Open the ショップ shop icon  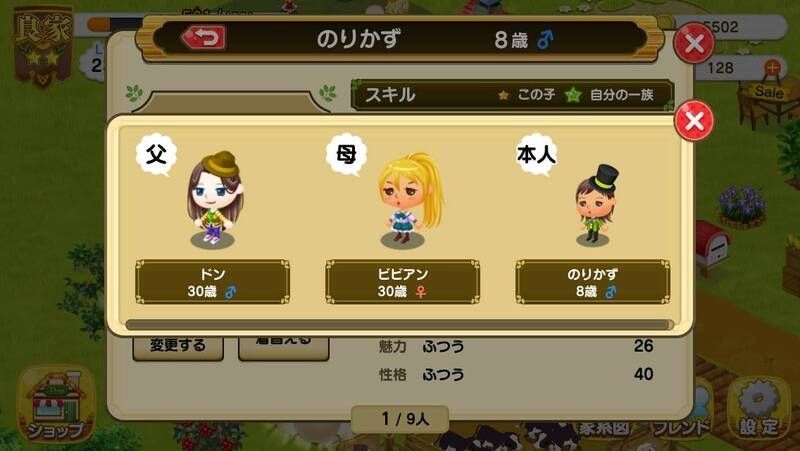click(56, 404)
